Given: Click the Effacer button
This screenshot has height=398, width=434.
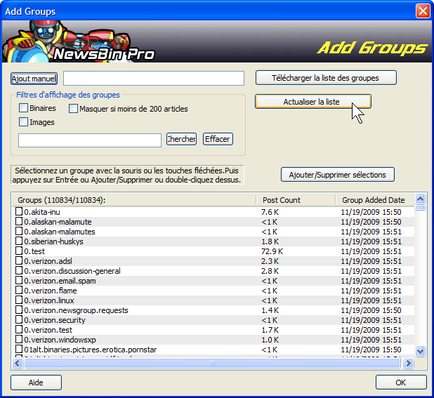Looking at the screenshot, I should (x=218, y=139).
